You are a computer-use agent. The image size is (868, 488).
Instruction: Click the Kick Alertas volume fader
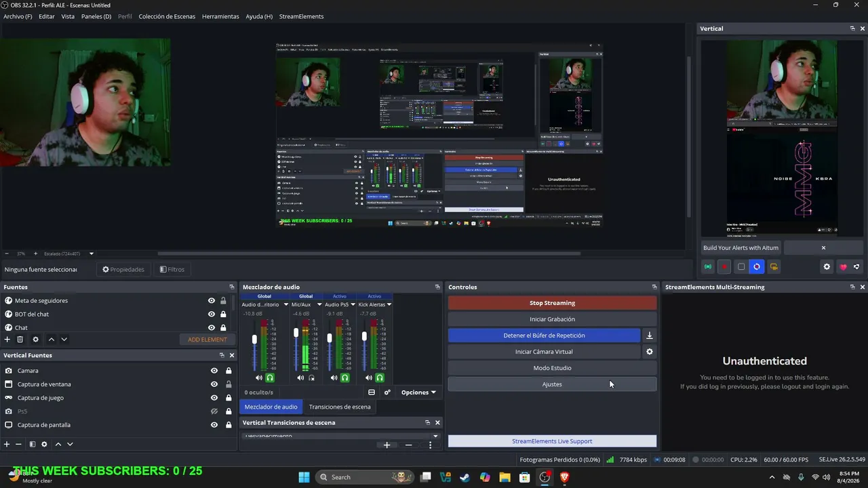pyautogui.click(x=364, y=336)
